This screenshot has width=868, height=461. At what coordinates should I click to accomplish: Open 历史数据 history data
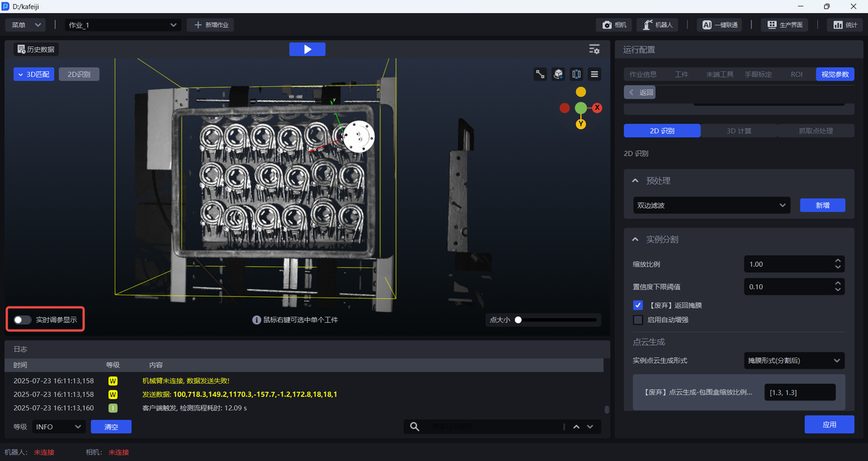coord(36,49)
